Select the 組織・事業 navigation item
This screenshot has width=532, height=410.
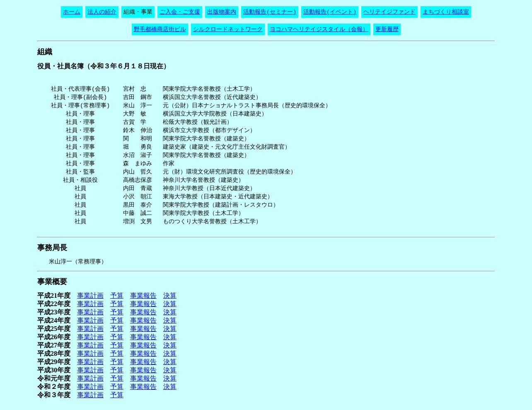(138, 12)
